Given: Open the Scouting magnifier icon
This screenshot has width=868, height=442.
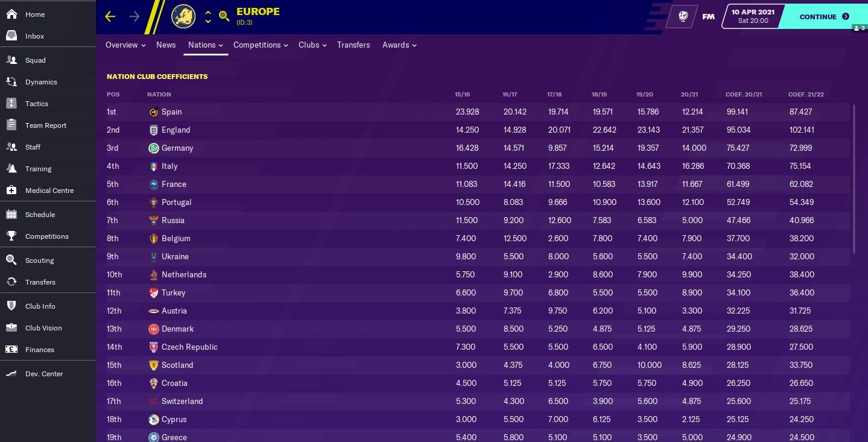Looking at the screenshot, I should click(x=11, y=260).
